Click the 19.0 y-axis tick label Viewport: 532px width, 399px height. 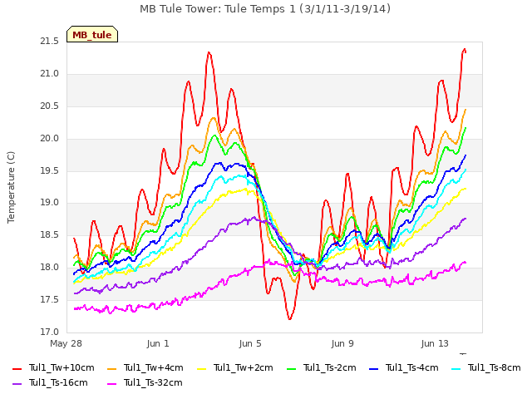[x=50, y=203]
